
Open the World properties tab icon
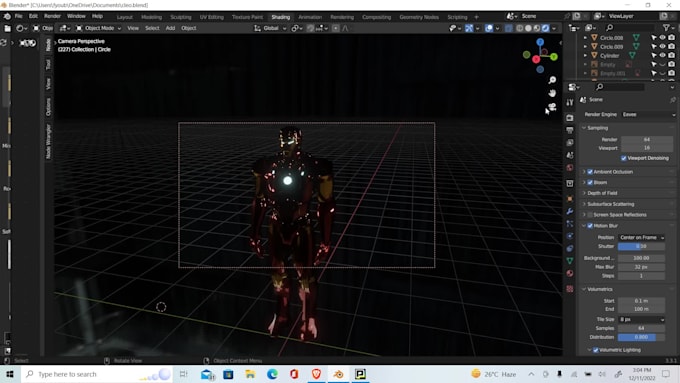pos(570,168)
